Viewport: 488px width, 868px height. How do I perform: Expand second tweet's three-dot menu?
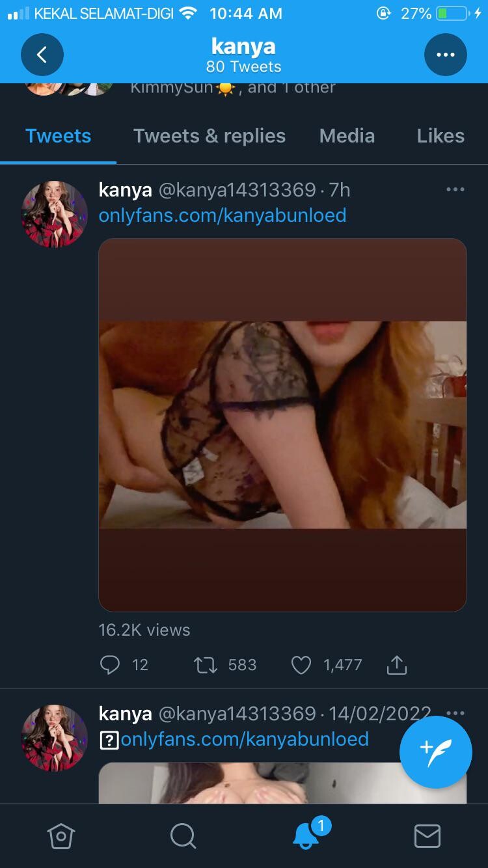(x=455, y=712)
